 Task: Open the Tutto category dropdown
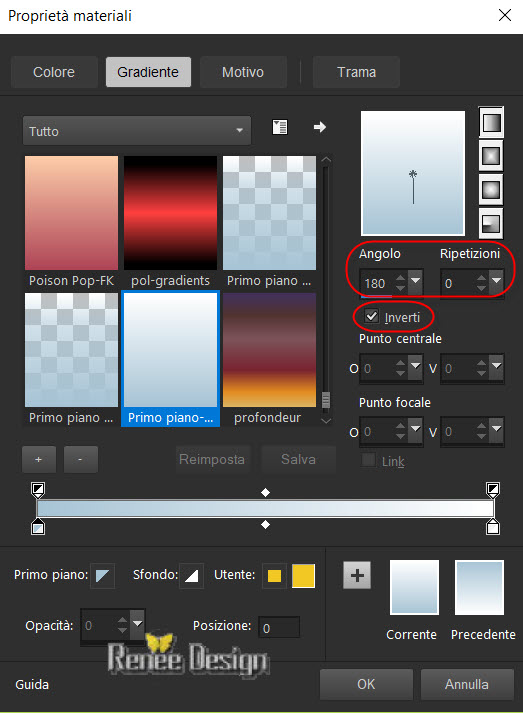pos(136,131)
